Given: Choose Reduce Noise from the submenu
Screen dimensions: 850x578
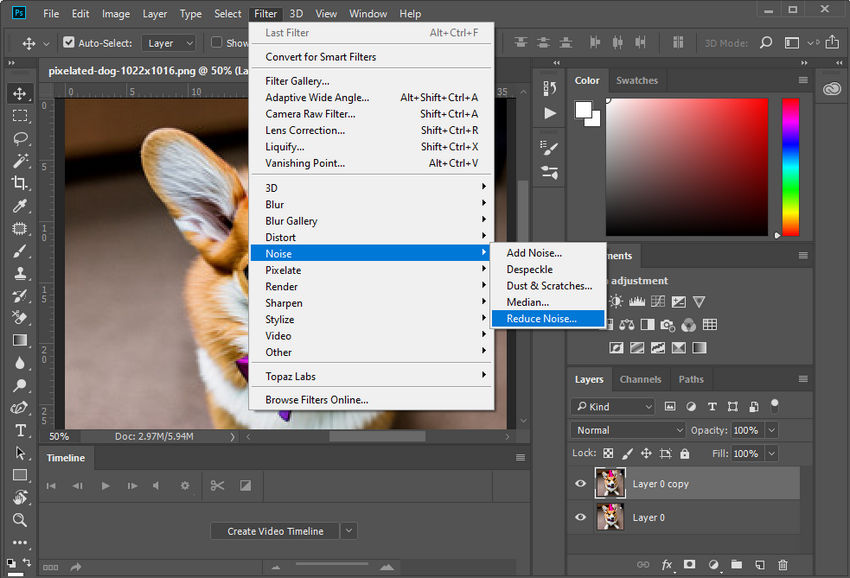Looking at the screenshot, I should [x=548, y=319].
